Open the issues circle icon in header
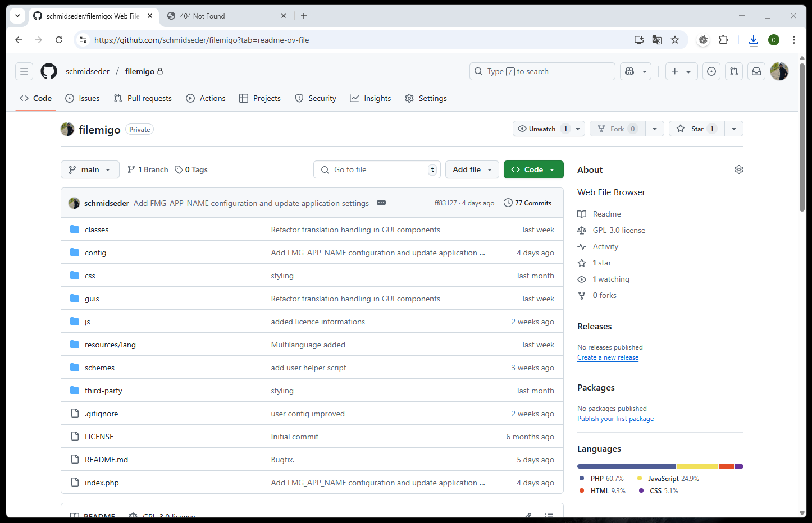812x523 pixels. pos(711,71)
